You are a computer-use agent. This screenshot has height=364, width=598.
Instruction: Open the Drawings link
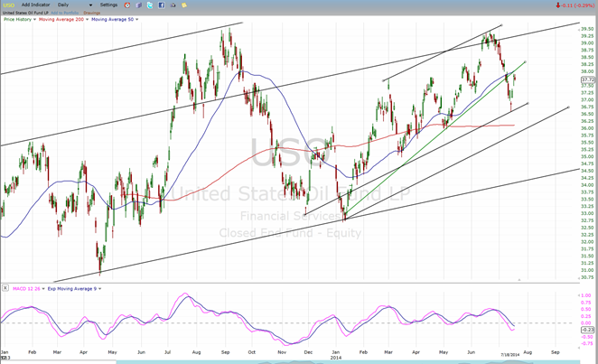point(91,13)
